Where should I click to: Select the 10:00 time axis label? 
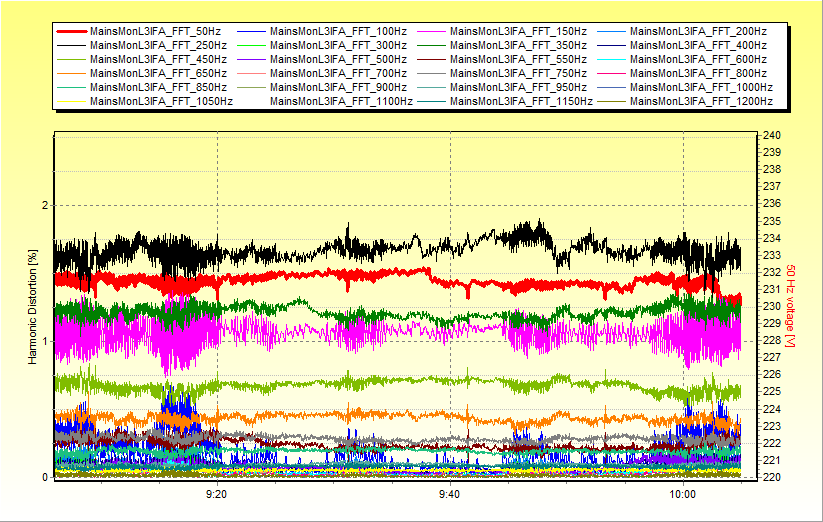[682, 494]
